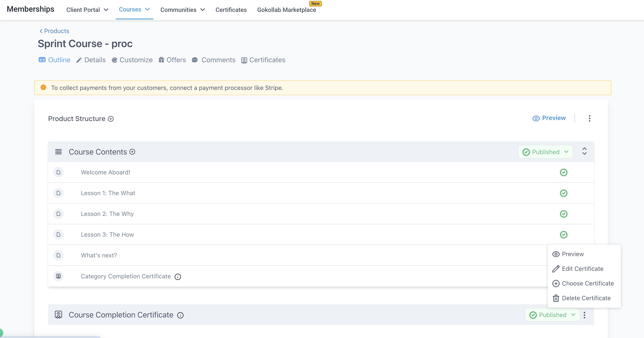Click the info icon beside Course Completion Certificate

(x=180, y=315)
